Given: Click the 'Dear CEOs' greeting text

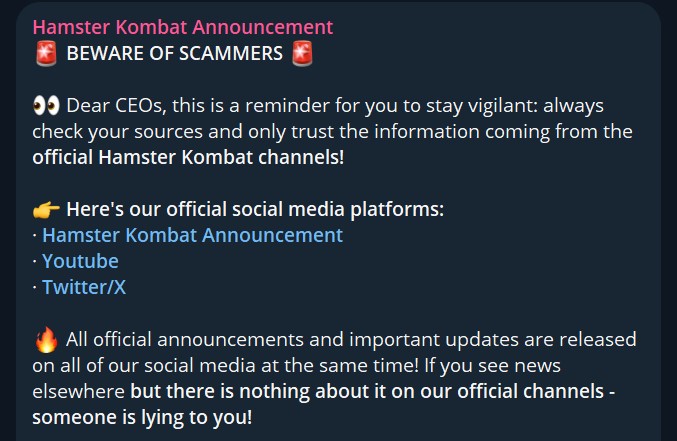Looking at the screenshot, I should pos(112,105).
